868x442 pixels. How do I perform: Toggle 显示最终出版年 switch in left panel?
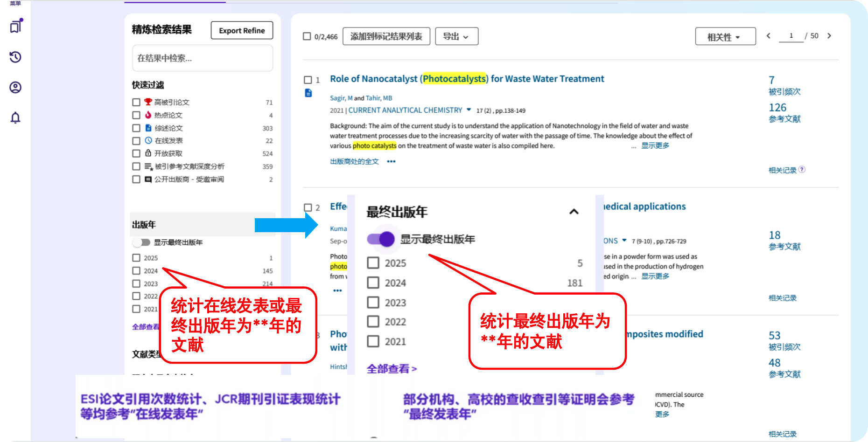[141, 242]
